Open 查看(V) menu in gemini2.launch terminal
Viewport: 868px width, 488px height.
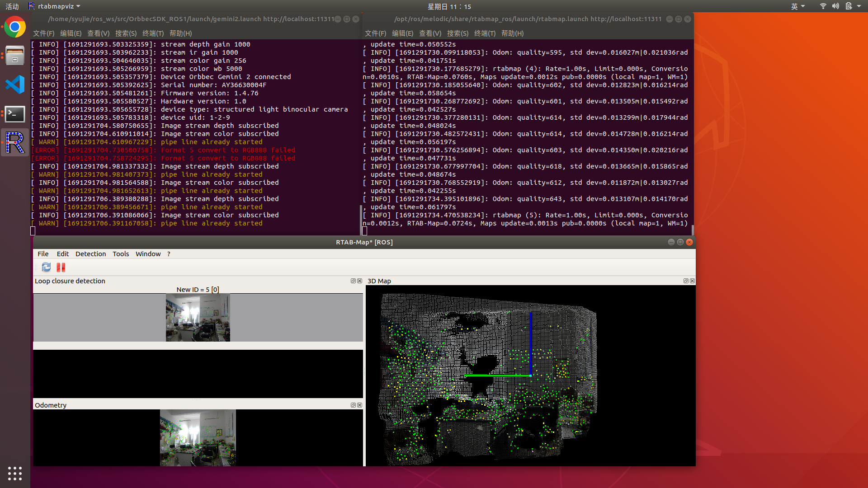click(x=98, y=33)
